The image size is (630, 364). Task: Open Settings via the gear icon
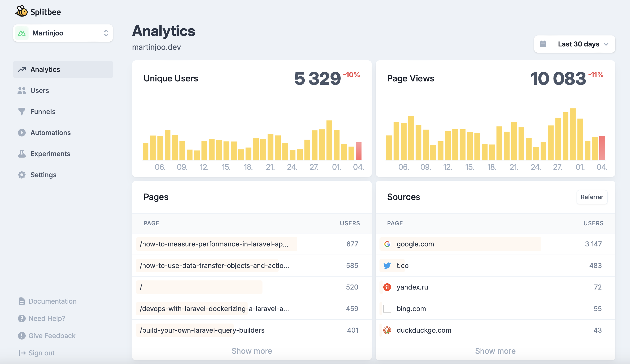[x=22, y=175]
